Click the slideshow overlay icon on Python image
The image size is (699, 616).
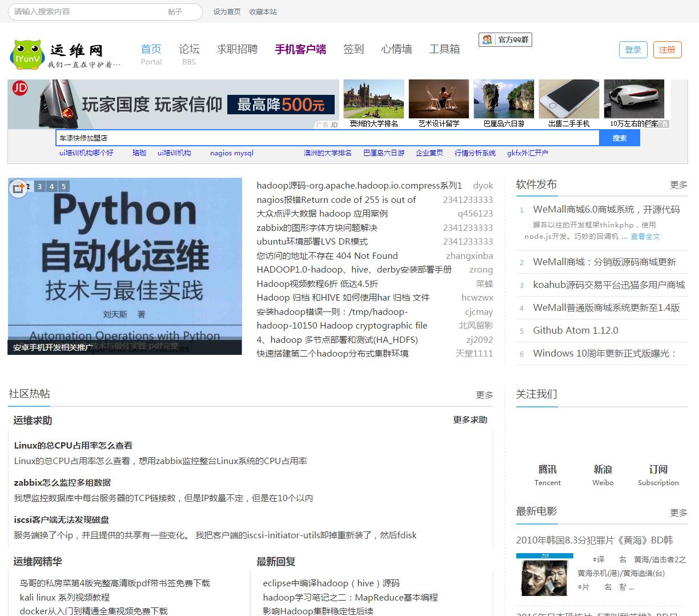[x=18, y=188]
